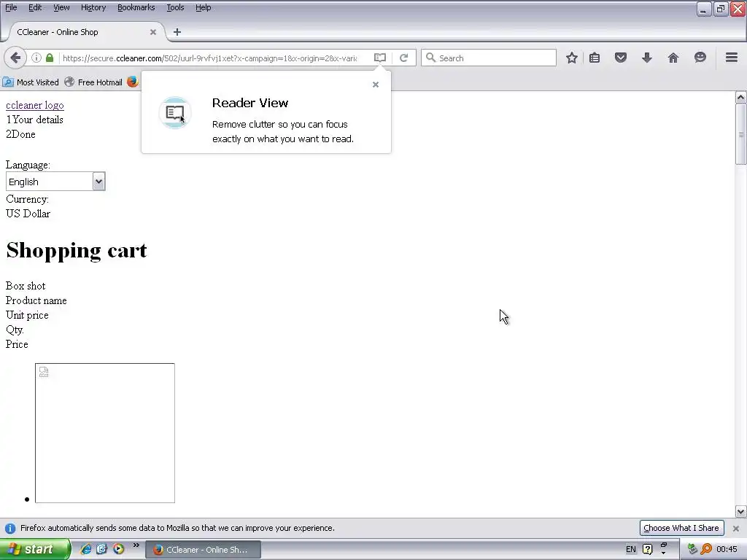Save page to Pocket icon

[x=620, y=58]
